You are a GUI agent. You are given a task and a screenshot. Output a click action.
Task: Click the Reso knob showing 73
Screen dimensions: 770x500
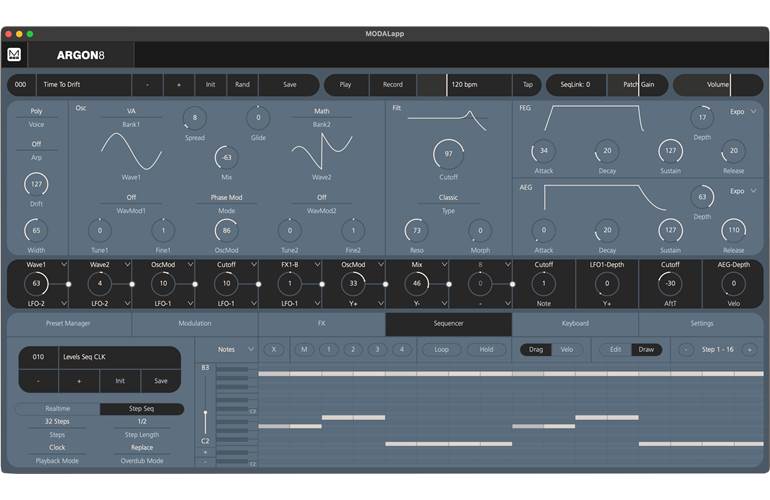[416, 230]
